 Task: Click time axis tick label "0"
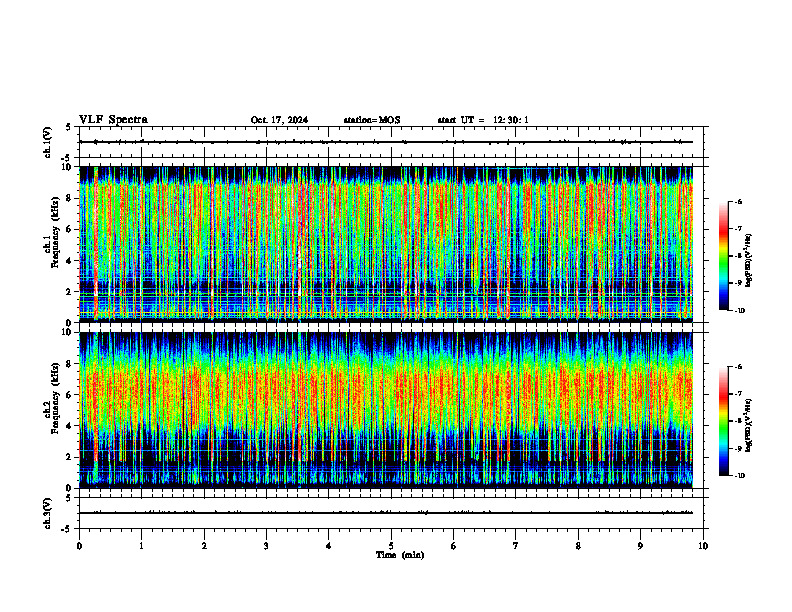point(79,546)
